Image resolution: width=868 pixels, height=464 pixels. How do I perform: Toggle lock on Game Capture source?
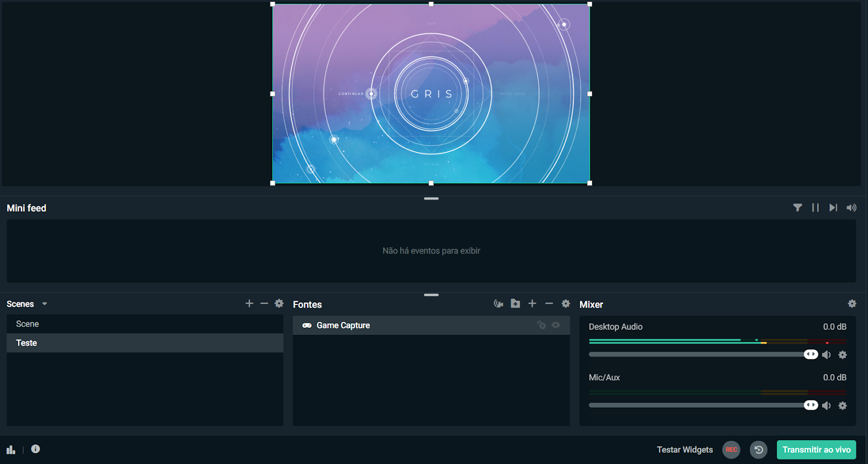(x=541, y=325)
